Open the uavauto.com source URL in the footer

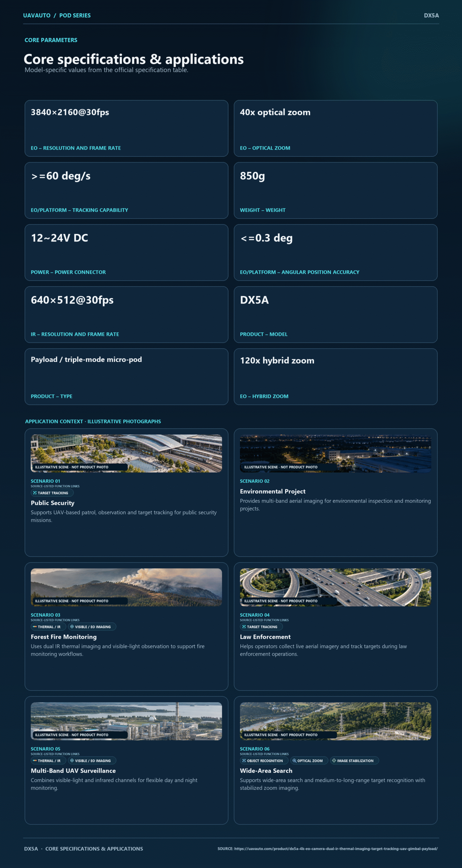336,849
